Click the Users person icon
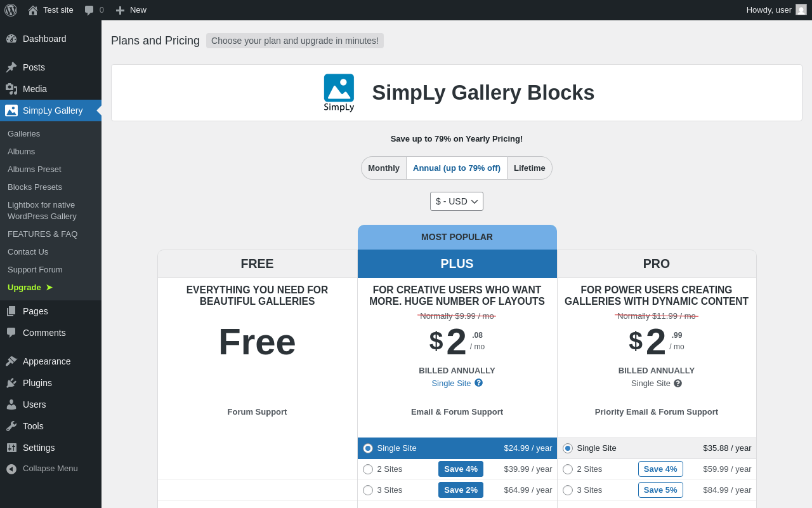Screen dimensions: 812x508 point(11,404)
